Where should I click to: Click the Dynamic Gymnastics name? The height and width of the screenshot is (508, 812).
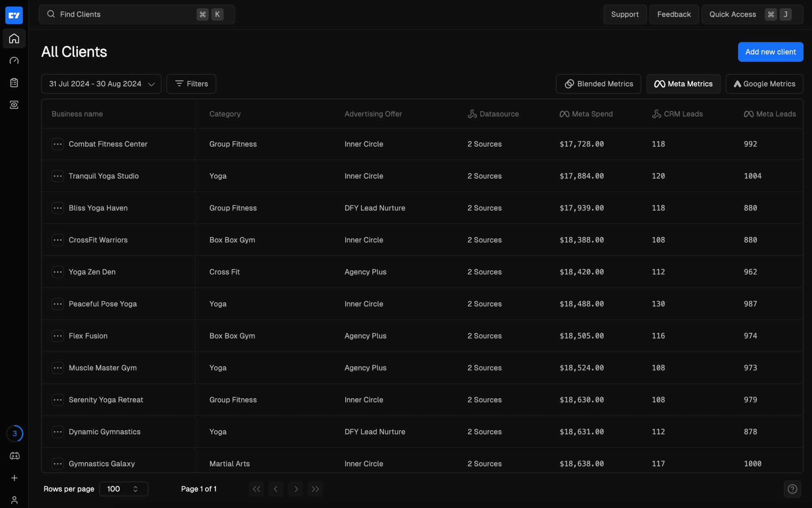tap(104, 432)
